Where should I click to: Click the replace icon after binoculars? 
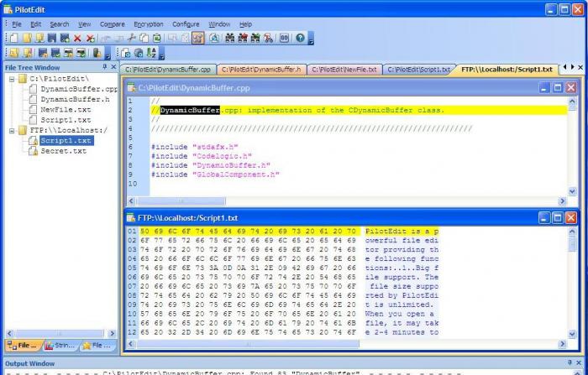pos(268,38)
